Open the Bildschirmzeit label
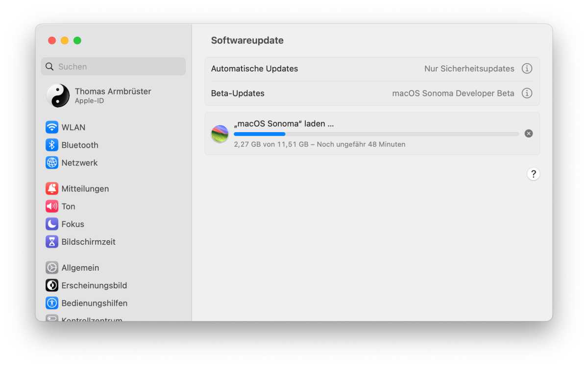588x368 pixels. (88, 241)
